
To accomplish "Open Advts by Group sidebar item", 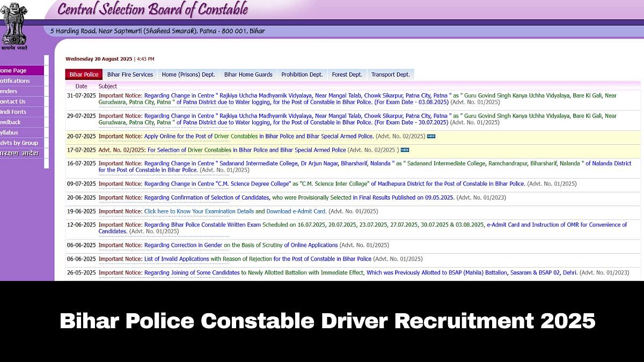I will [x=19, y=143].
